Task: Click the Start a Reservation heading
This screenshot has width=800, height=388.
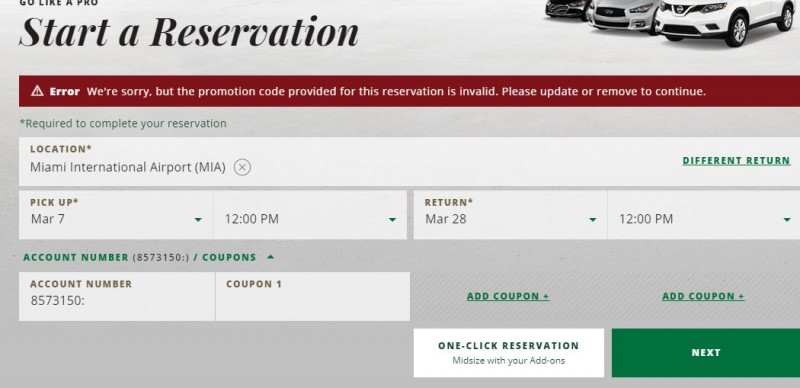Action: (x=189, y=32)
